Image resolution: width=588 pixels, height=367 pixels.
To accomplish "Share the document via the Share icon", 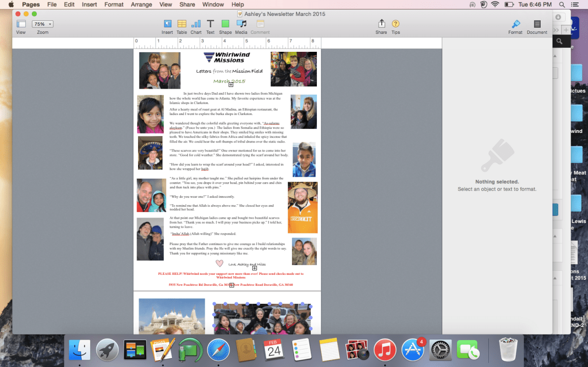I will point(381,25).
